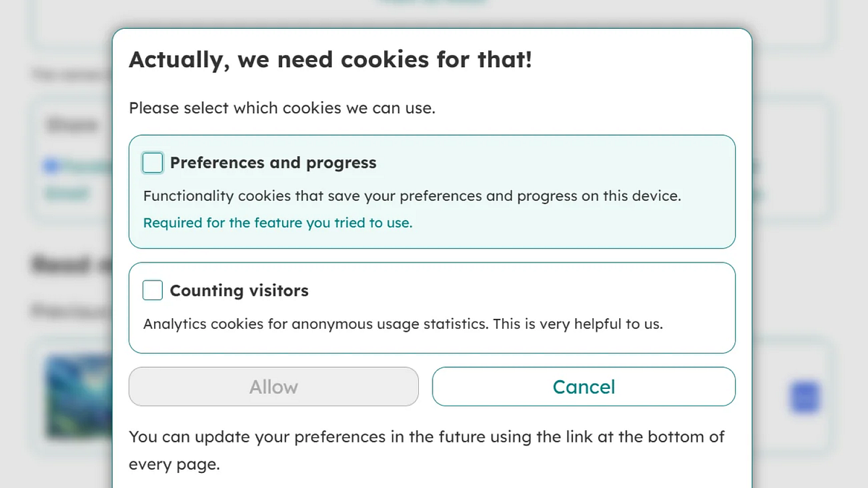This screenshot has height=488, width=868.
Task: Click the blue Facebook dot icon
Action: (x=51, y=166)
